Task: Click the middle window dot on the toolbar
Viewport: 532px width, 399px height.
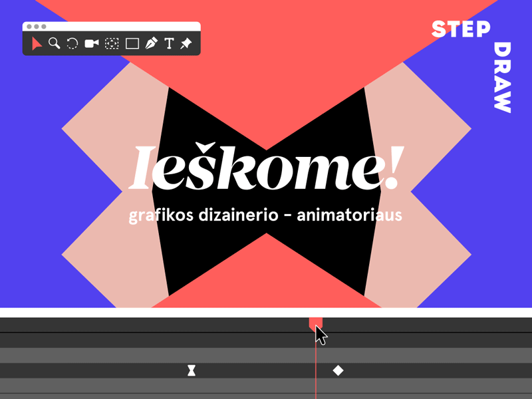Action: coord(37,27)
